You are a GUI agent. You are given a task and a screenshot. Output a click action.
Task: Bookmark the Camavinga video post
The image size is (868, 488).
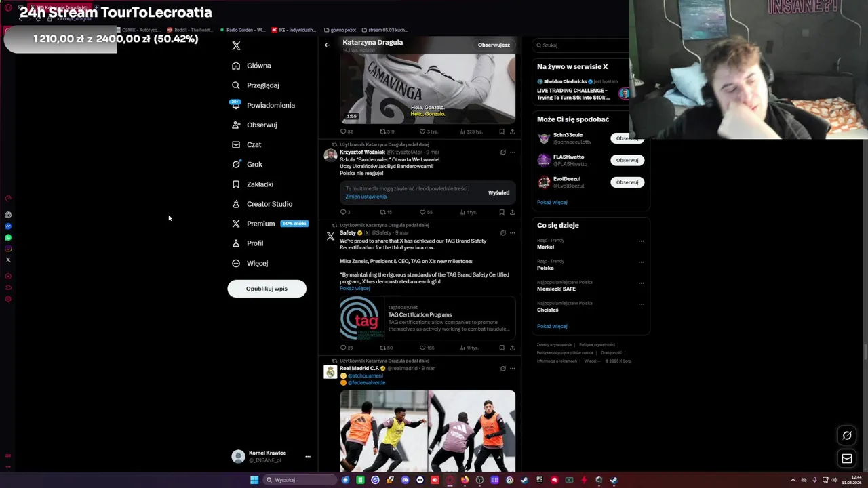pyautogui.click(x=502, y=131)
